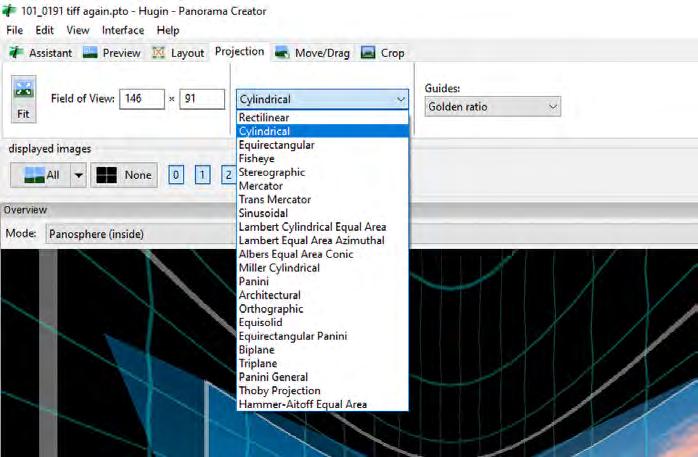Select Hammer-Aitoff Equal Area projection

[322, 404]
